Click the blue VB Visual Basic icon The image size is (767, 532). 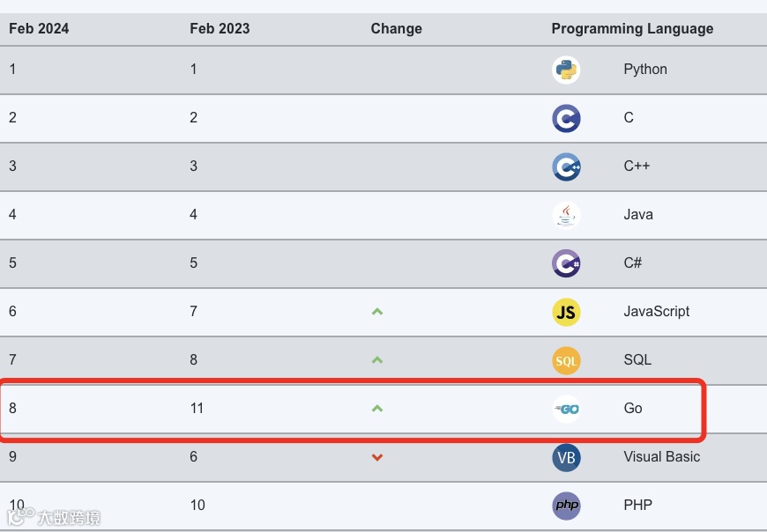point(566,457)
